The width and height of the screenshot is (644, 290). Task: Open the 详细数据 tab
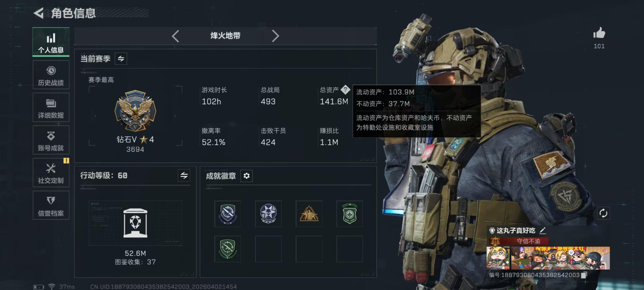(51, 107)
